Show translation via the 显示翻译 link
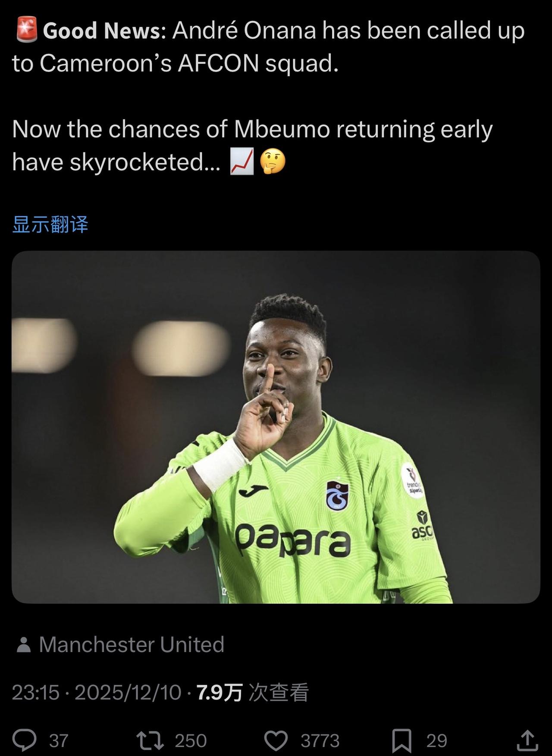 50,224
